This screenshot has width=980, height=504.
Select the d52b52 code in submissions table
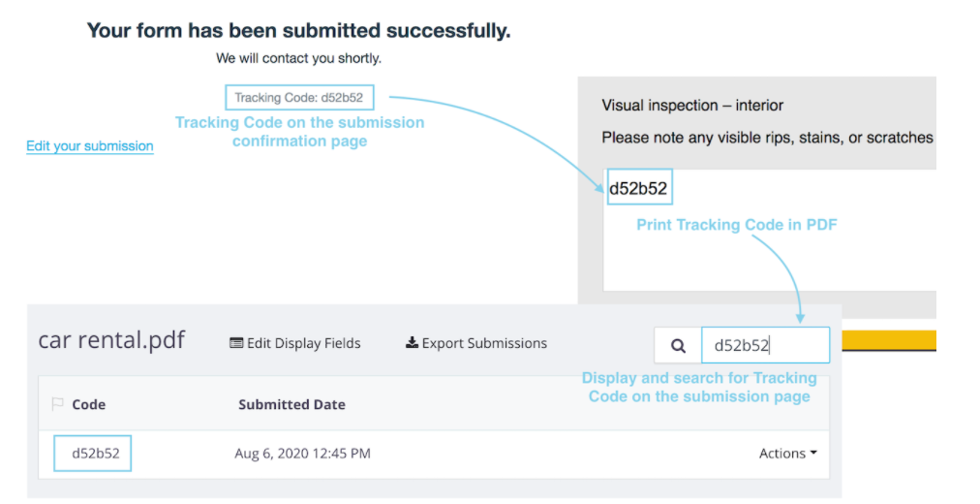93,453
